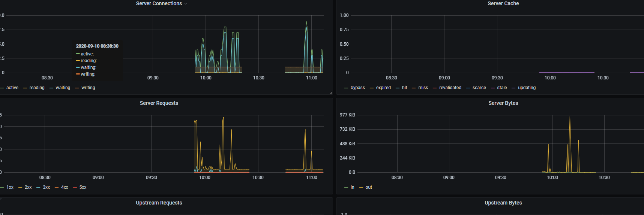Click the color line icon for '5xx' legend
Image resolution: width=644 pixels, height=215 pixels.
pyautogui.click(x=75, y=188)
